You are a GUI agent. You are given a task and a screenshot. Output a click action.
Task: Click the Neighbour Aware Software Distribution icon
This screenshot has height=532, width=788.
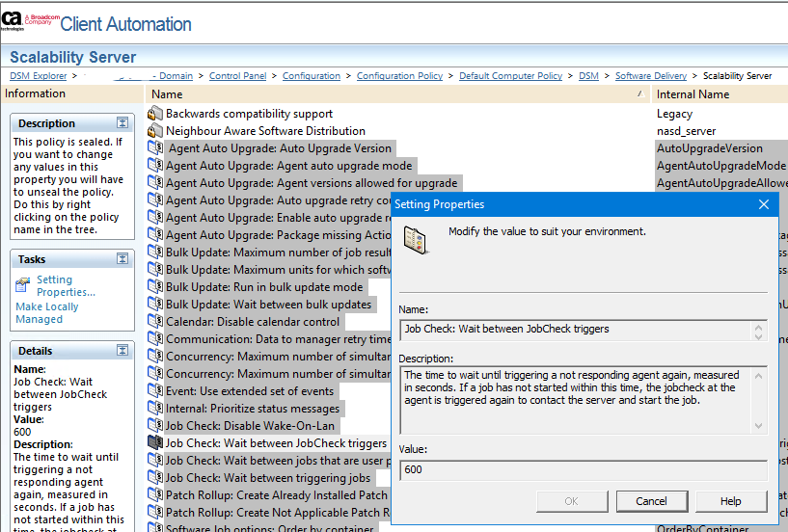pos(155,131)
